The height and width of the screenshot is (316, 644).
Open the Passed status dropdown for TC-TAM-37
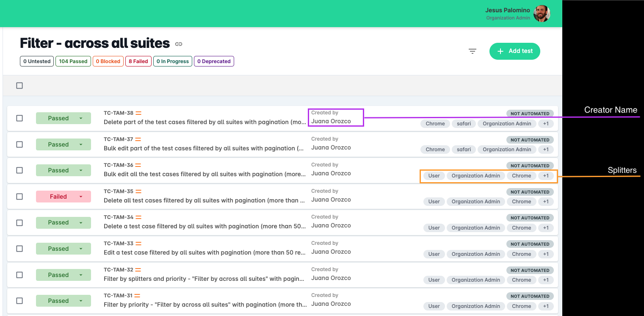[64, 144]
